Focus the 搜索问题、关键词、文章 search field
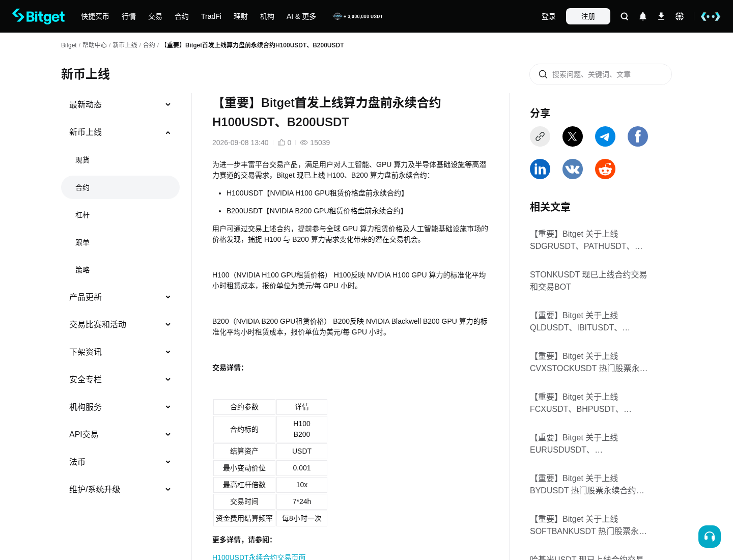Image resolution: width=733 pixels, height=560 pixels. pos(601,74)
